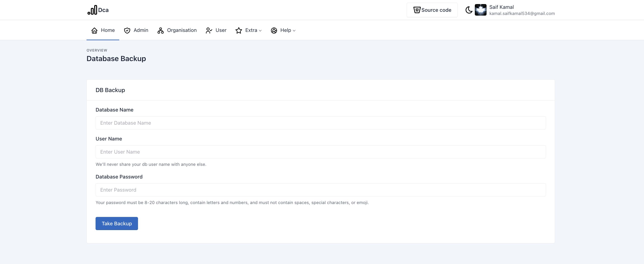
Task: Click the kamal.saifkamal534@gmail.com email text
Action: (522, 14)
